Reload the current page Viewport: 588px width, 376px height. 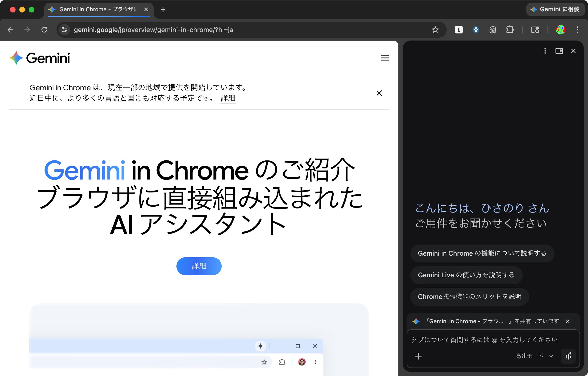point(44,30)
